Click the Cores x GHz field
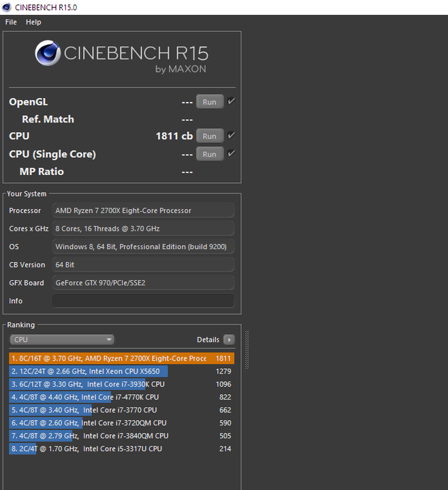This screenshot has width=448, height=490. coord(143,229)
